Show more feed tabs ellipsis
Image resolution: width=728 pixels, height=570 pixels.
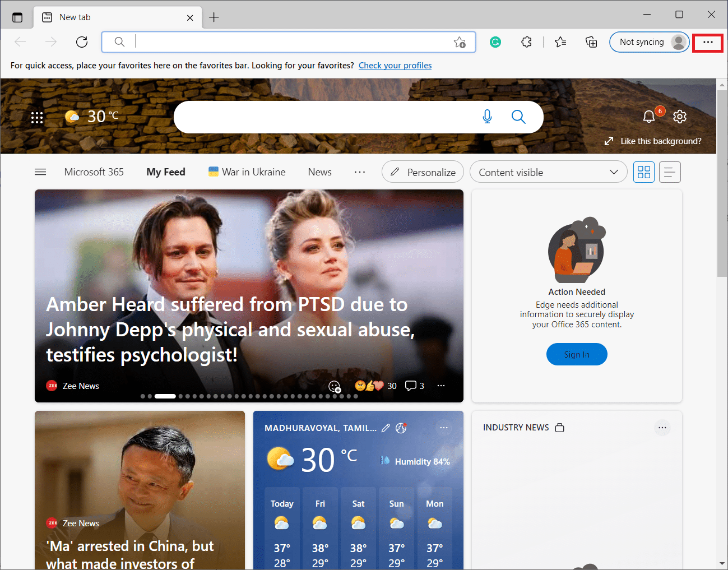(360, 172)
